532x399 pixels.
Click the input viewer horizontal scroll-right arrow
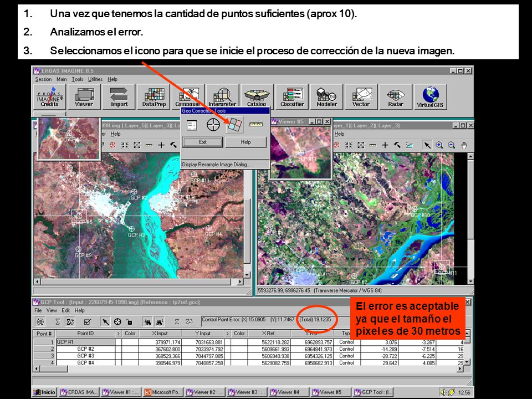(x=240, y=282)
